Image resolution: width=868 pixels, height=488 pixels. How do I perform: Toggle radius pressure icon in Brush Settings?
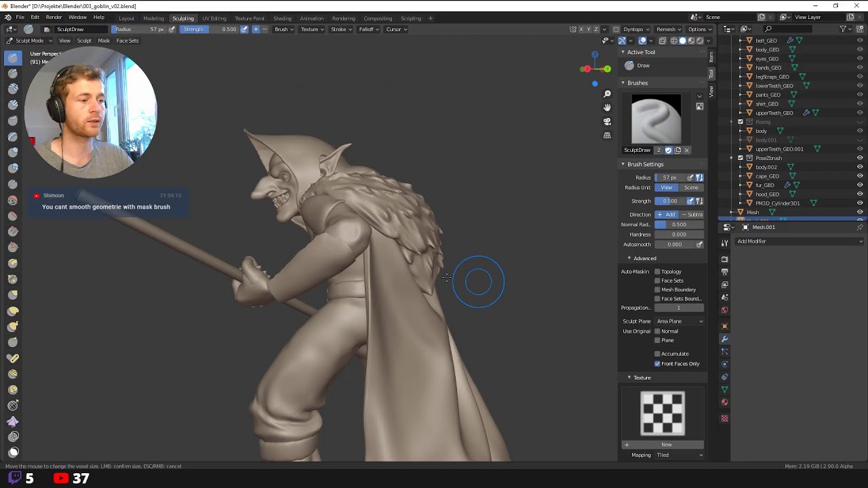click(x=690, y=178)
